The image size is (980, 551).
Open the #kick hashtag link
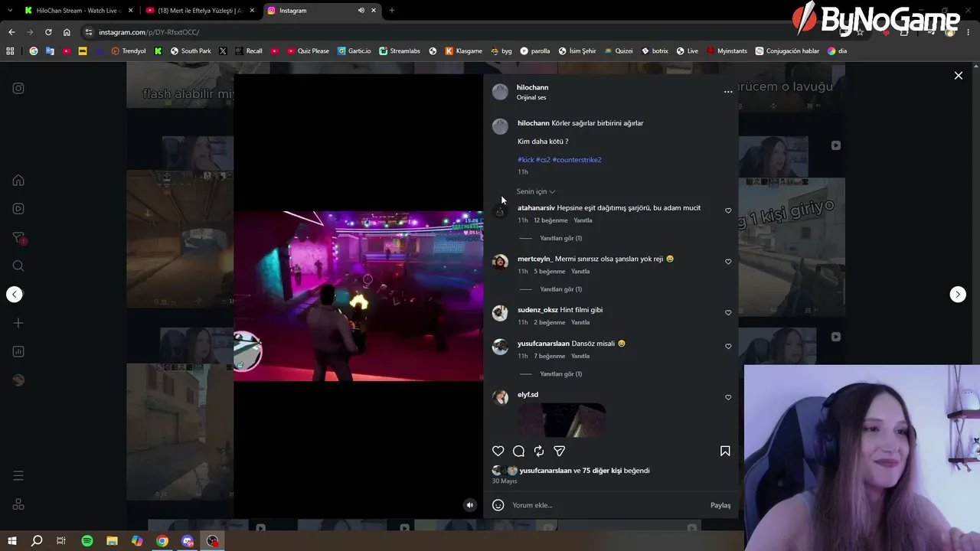click(526, 160)
